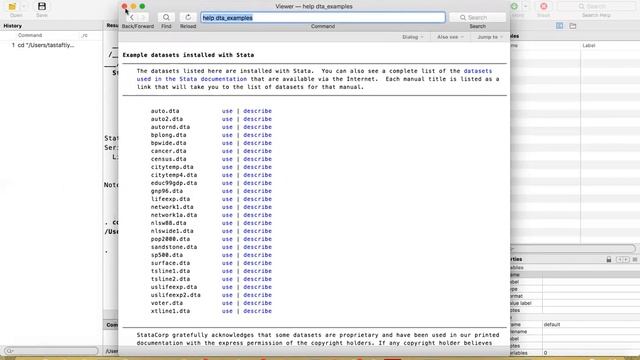Image resolution: width=640 pixels, height=360 pixels.
Task: Click the red Break icon in main window
Action: tap(544, 6)
